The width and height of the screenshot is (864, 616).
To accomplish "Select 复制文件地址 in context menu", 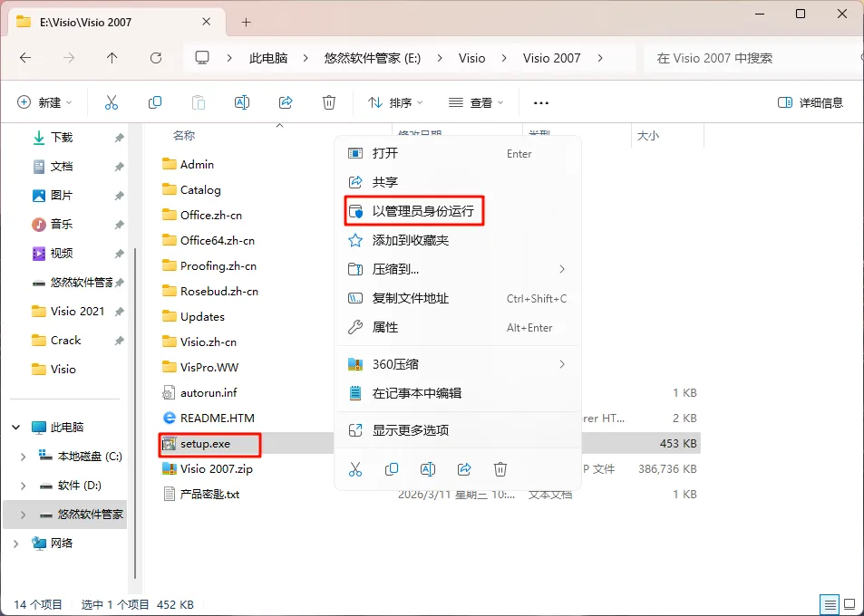I will pos(458,298).
